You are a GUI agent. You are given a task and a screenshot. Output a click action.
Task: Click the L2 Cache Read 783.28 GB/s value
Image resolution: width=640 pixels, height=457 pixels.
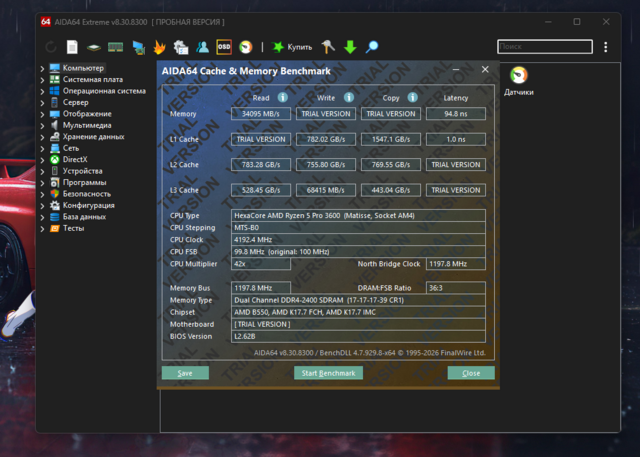(x=261, y=164)
